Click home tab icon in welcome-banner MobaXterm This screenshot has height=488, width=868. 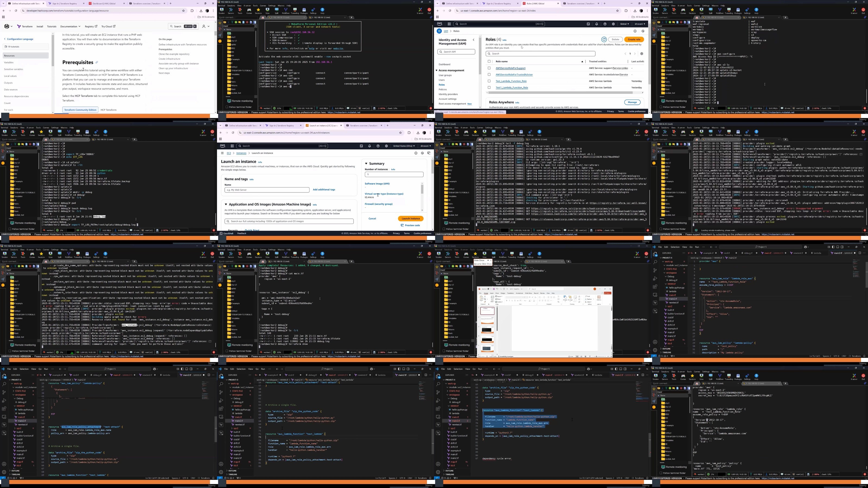[x=263, y=18]
